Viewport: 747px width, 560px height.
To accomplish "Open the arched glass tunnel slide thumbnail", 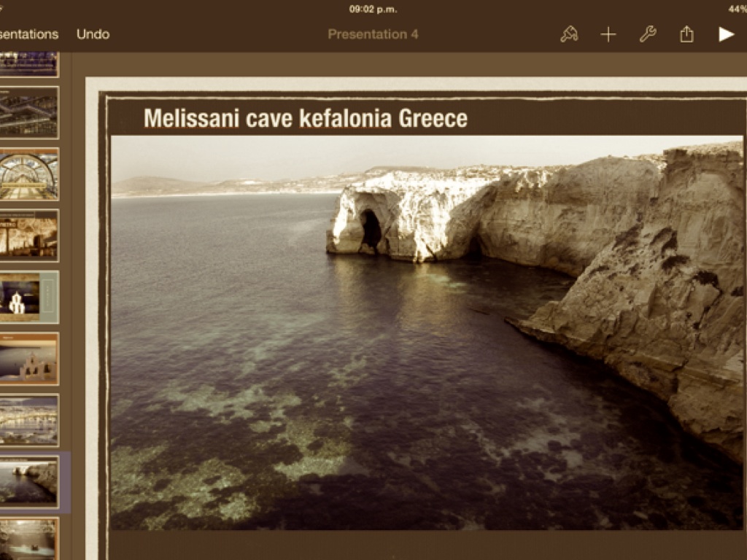I will [28, 174].
